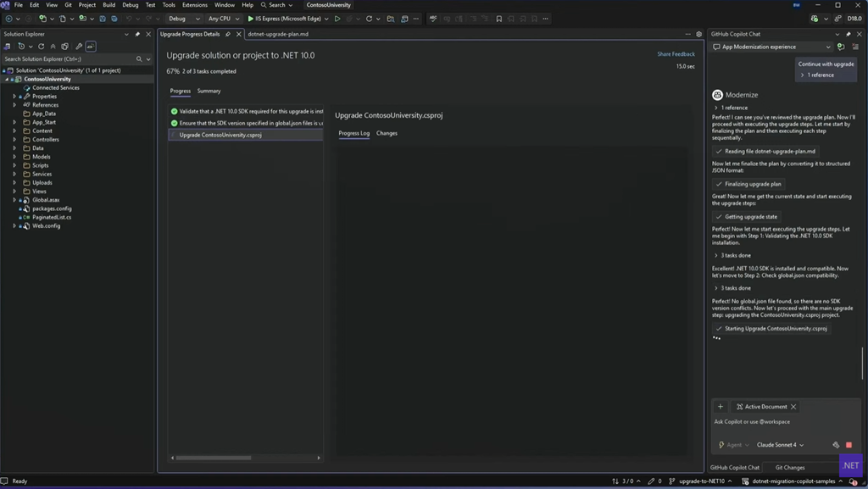The image size is (868, 489).
Task: Remove the Active Document context chip
Action: click(793, 407)
